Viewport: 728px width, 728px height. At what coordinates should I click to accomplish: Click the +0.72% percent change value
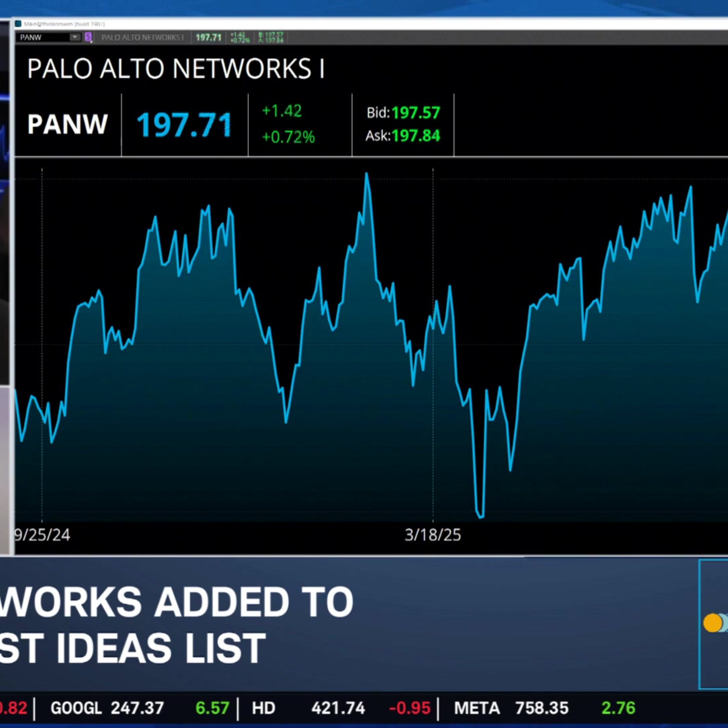pyautogui.click(x=288, y=137)
